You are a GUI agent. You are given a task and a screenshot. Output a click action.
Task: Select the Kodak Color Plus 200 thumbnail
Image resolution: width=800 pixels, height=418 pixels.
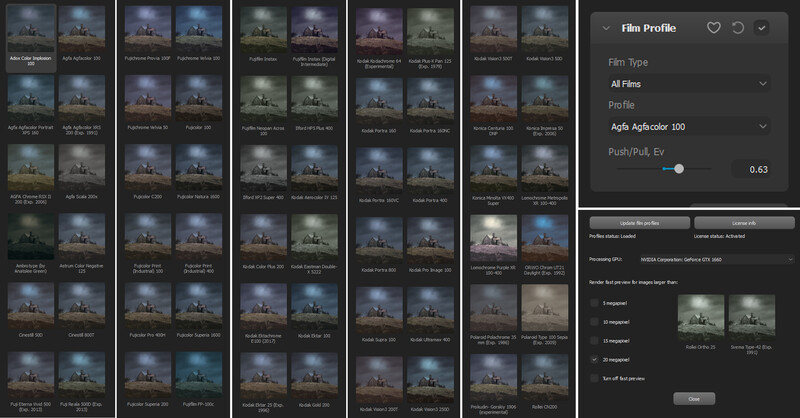click(x=263, y=238)
